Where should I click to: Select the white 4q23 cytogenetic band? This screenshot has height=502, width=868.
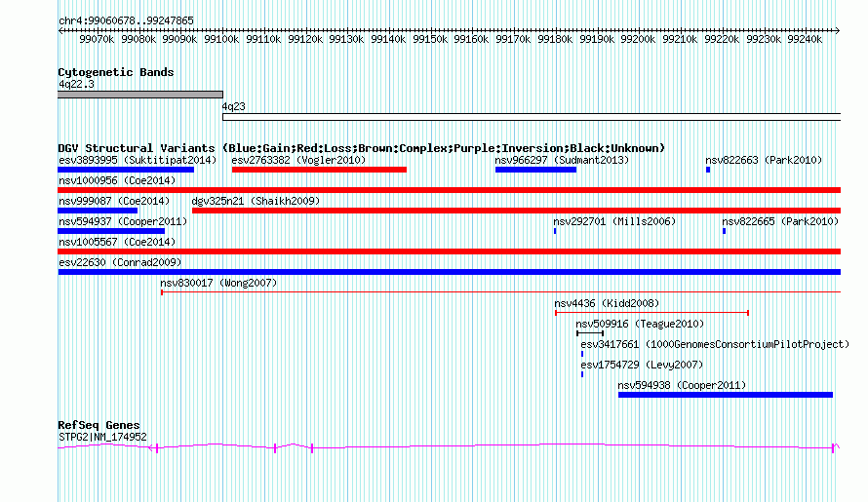(x=532, y=117)
